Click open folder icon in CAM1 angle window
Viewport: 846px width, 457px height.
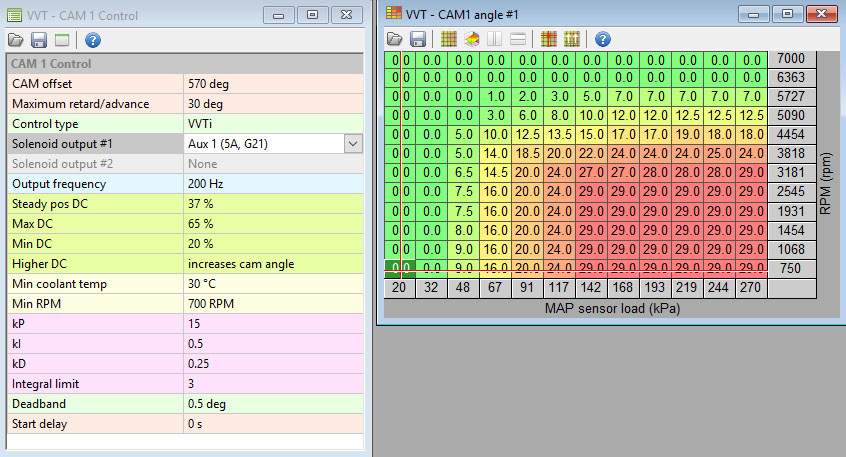395,39
